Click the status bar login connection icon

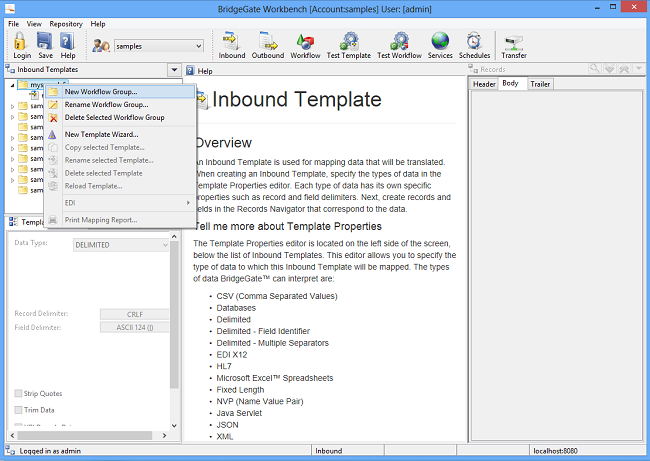coord(11,450)
